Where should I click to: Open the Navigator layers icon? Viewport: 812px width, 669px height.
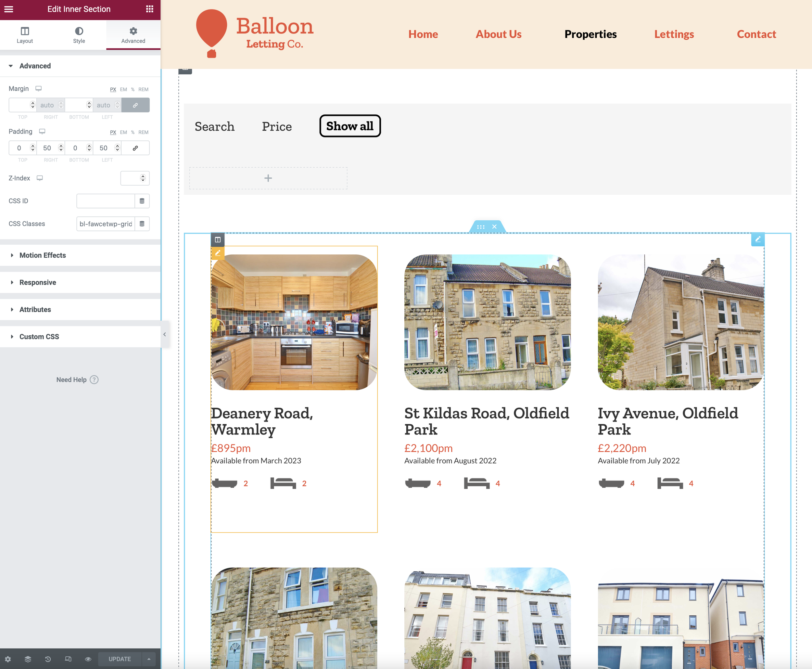(x=28, y=659)
